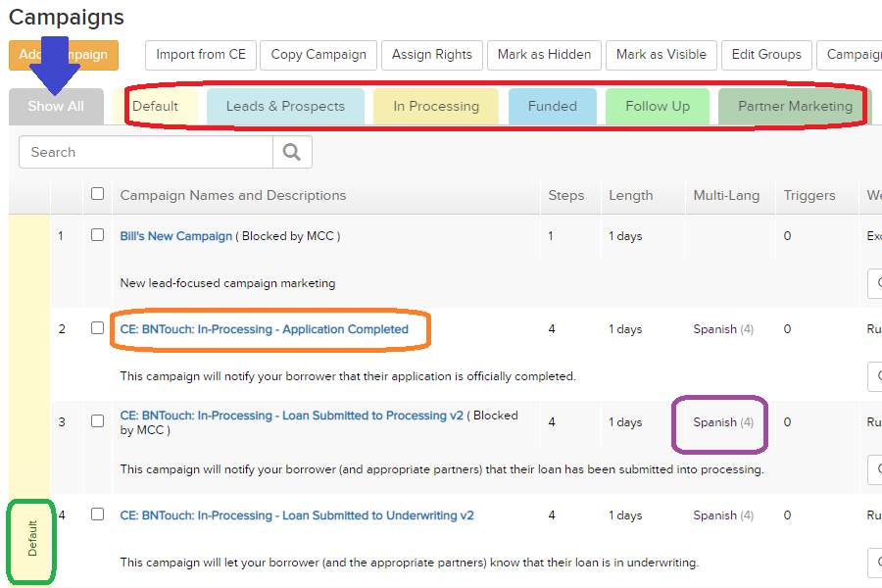
Task: Open Assign Rights
Action: tap(432, 55)
